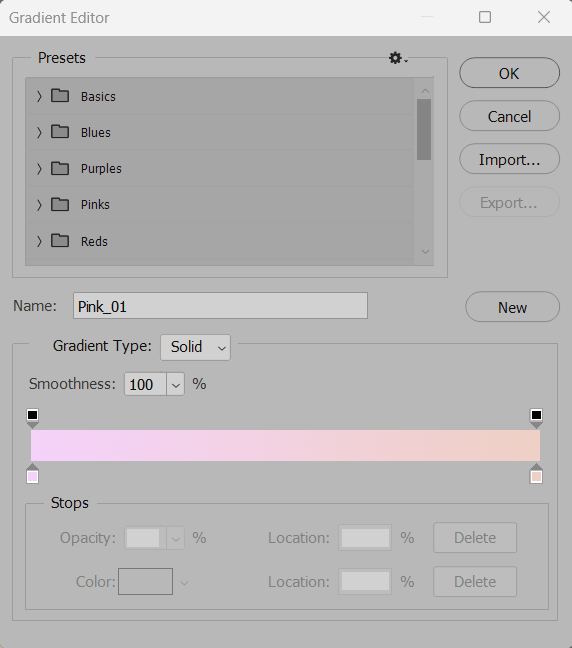This screenshot has width=572, height=648.
Task: Expand the Reds preset group
Action: (39, 241)
